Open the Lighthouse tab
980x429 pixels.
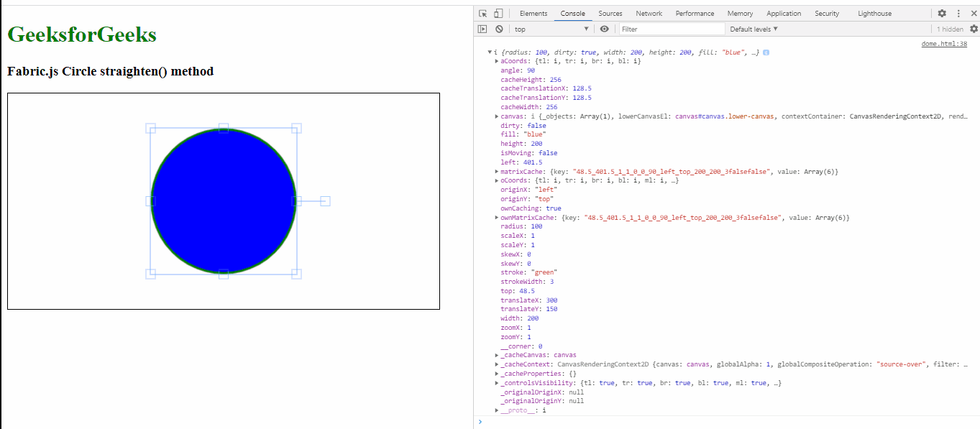(874, 13)
